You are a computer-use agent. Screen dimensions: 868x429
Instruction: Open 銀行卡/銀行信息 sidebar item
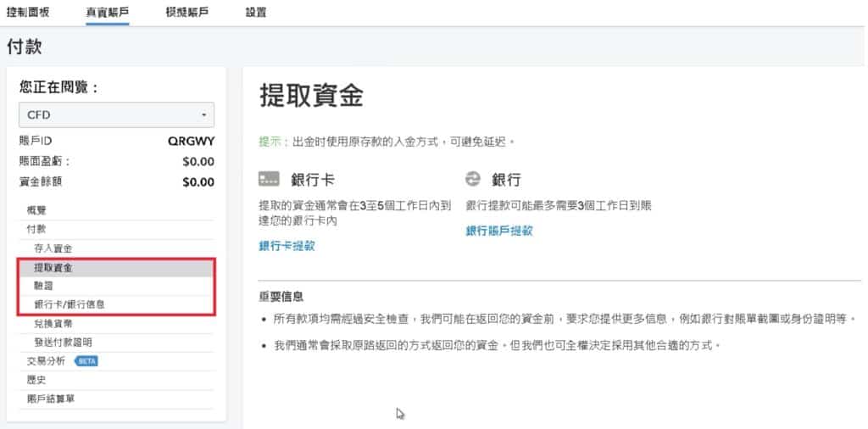[70, 304]
